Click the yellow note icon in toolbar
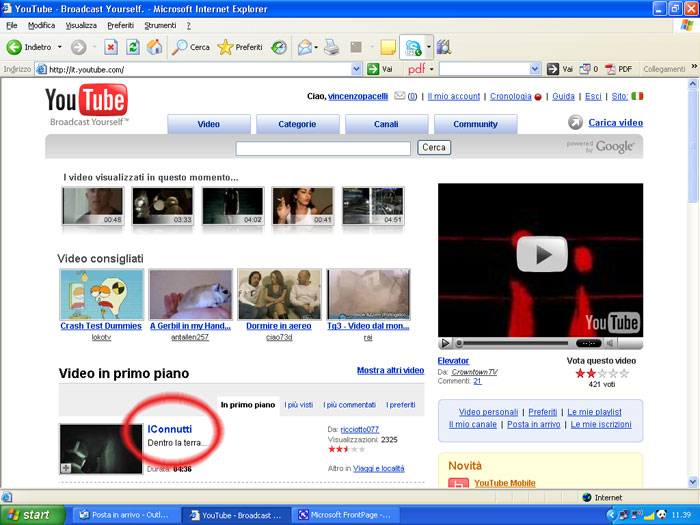The image size is (700, 525). (x=388, y=47)
